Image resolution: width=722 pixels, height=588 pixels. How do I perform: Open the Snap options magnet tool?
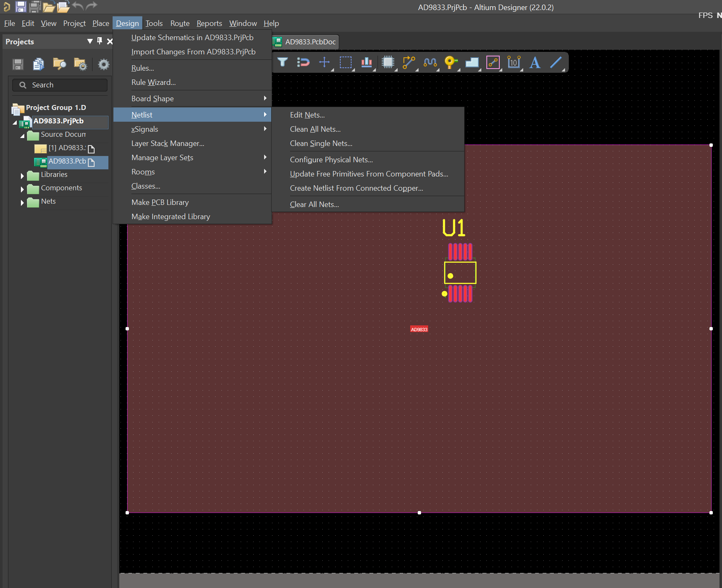(x=303, y=62)
